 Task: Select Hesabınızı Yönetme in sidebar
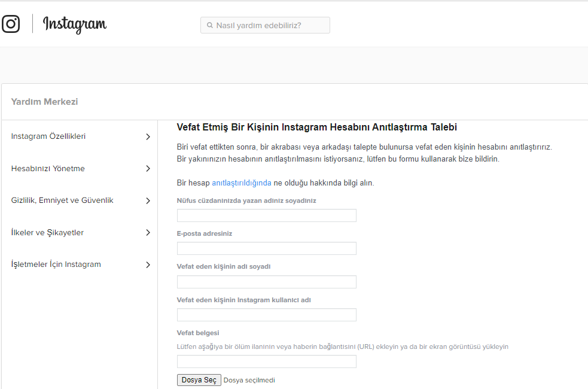coord(48,169)
